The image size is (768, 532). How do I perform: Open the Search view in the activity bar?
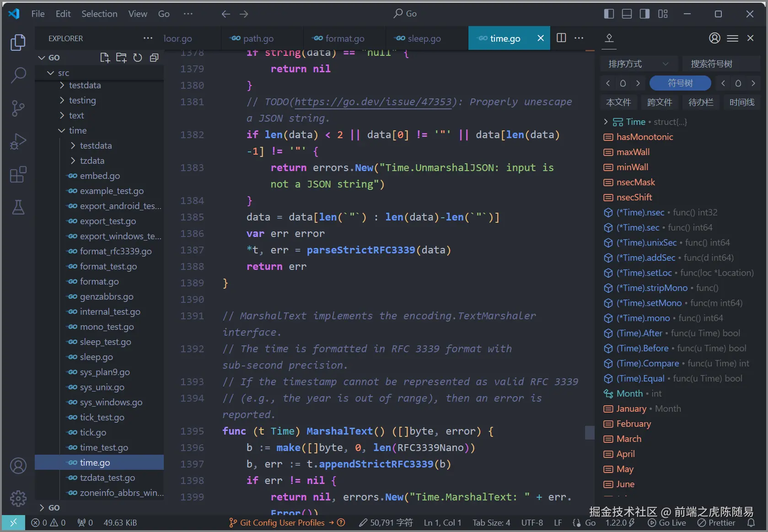pos(18,75)
